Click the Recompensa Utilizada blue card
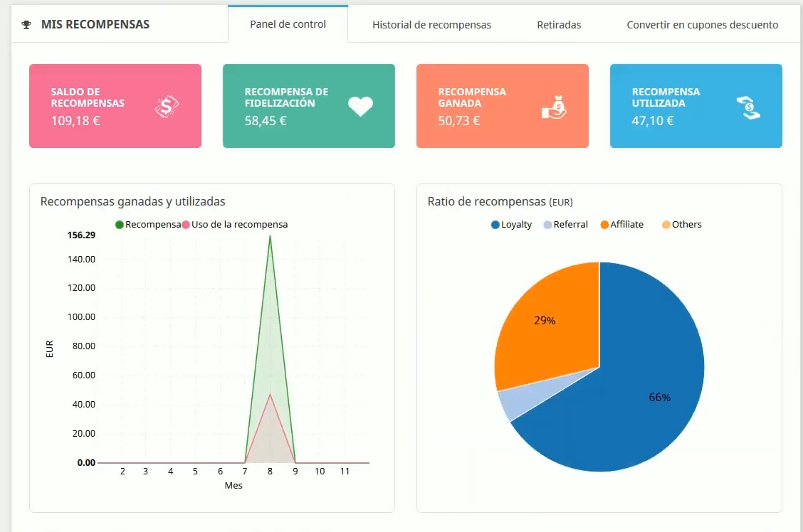803x532 pixels. (x=696, y=106)
